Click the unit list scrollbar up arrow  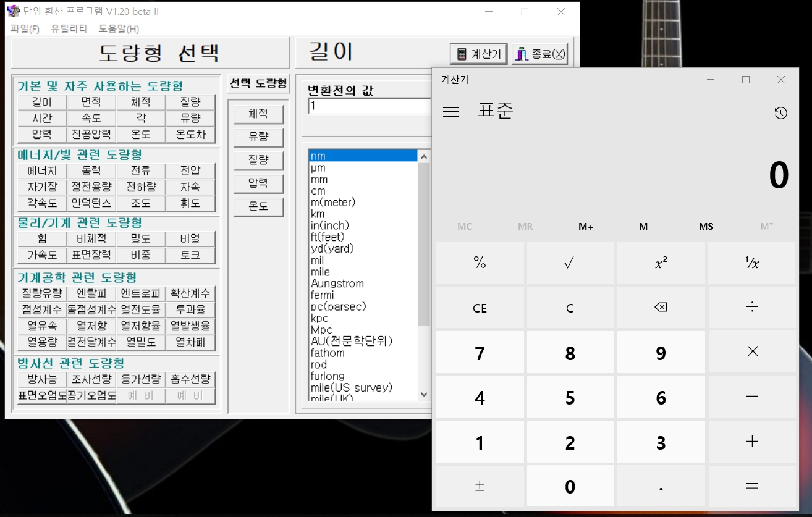tap(424, 156)
